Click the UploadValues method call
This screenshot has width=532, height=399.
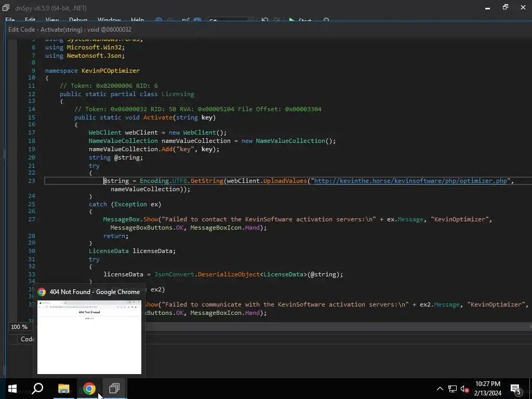[x=285, y=181]
